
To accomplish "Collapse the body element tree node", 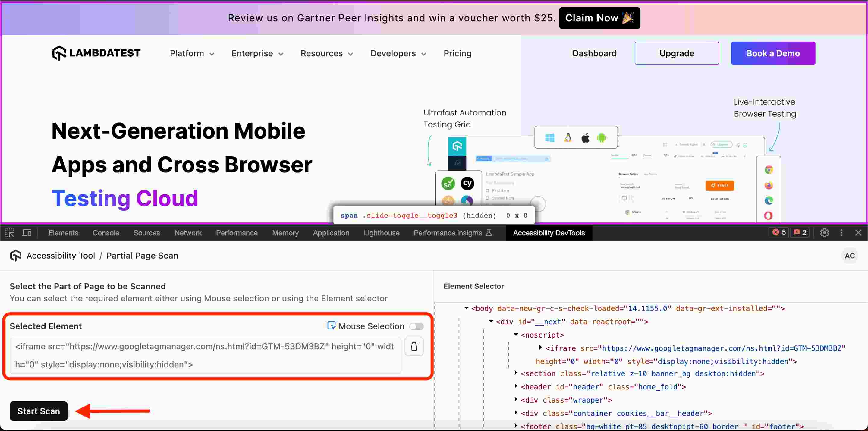I will click(466, 308).
